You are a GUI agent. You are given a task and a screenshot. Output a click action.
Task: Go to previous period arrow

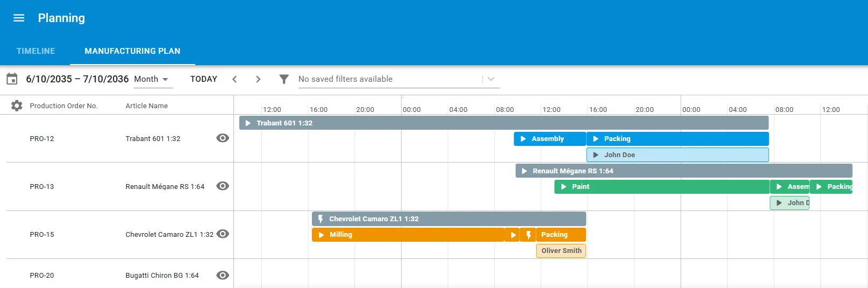[x=234, y=79]
